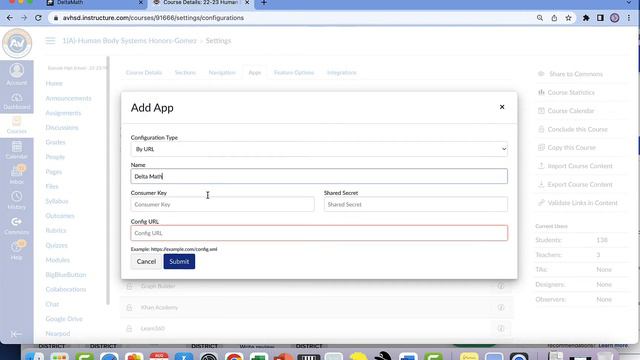The height and width of the screenshot is (360, 640).
Task: Open Assignments in course menu
Action: pyautogui.click(x=63, y=113)
